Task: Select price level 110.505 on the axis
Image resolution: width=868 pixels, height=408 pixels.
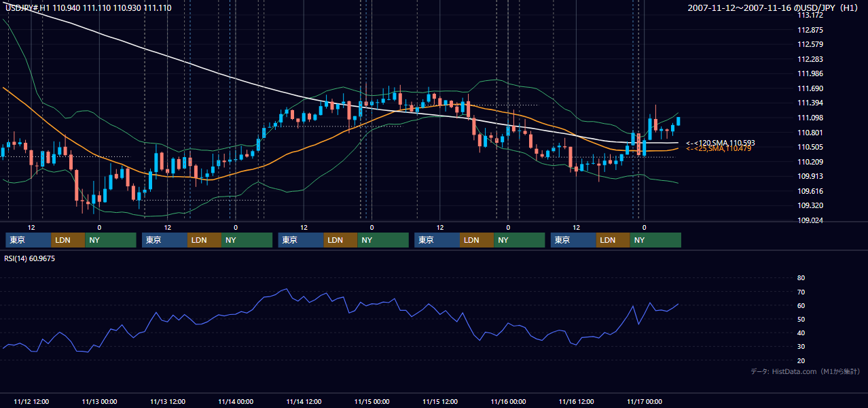Action: 810,147
